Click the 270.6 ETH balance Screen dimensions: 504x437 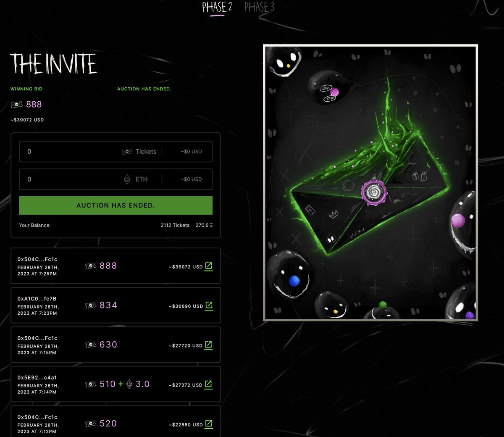(x=204, y=225)
